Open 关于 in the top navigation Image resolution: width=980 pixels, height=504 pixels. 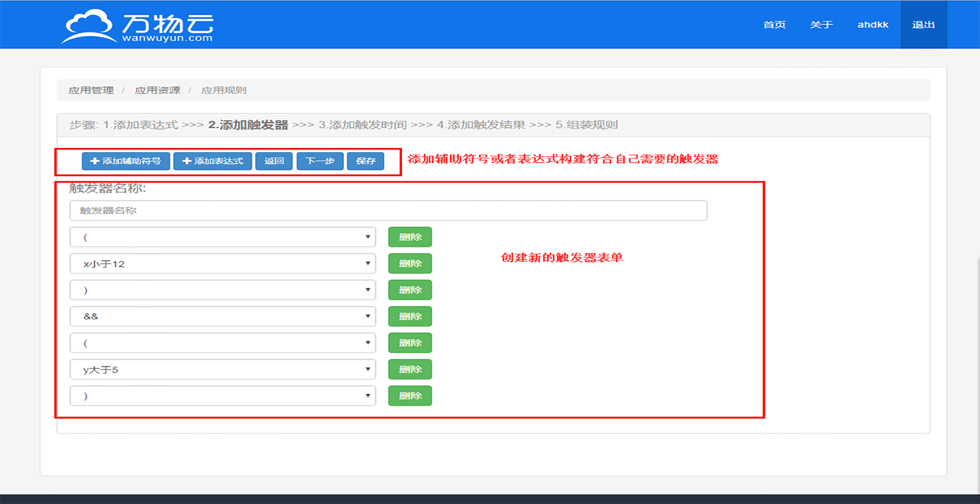coord(821,25)
